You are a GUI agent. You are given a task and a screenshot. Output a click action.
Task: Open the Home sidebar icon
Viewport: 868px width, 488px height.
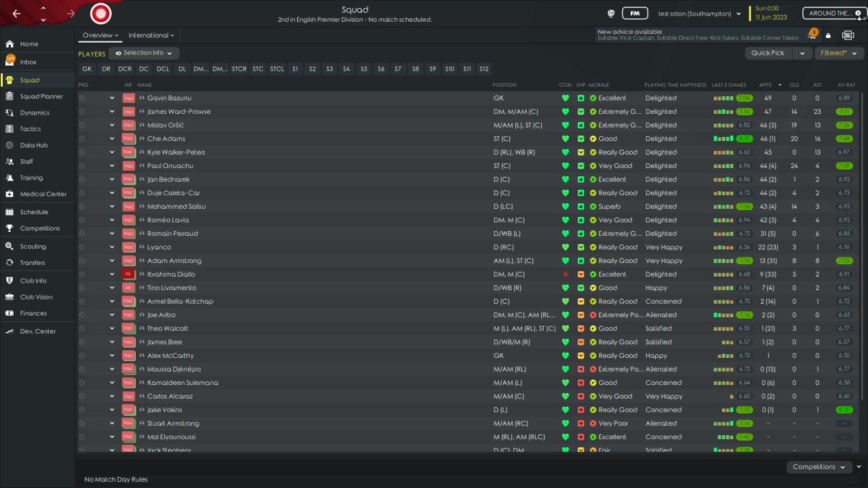[x=9, y=44]
